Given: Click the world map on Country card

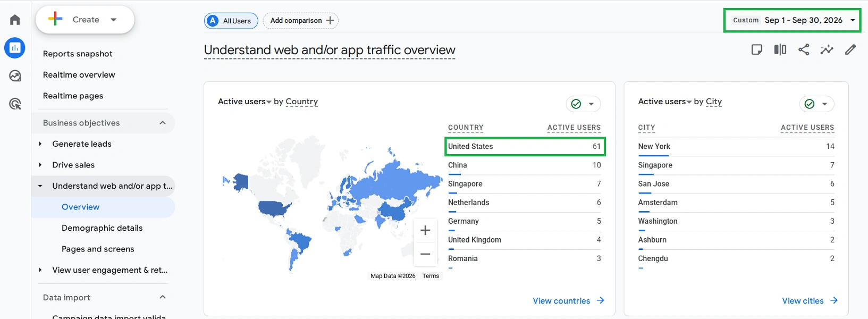Looking at the screenshot, I should (332, 205).
